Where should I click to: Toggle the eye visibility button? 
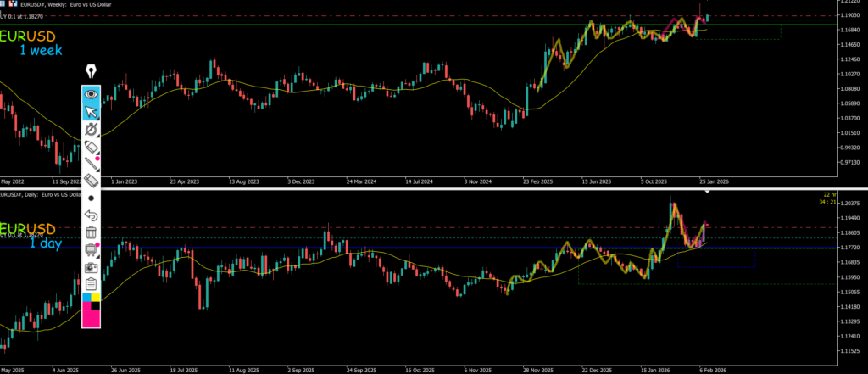pyautogui.click(x=92, y=94)
